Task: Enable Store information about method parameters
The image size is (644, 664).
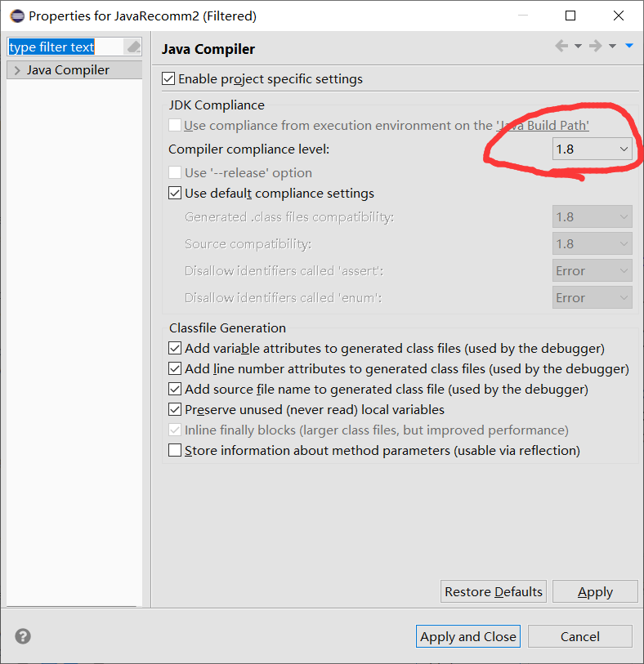Action: point(175,450)
